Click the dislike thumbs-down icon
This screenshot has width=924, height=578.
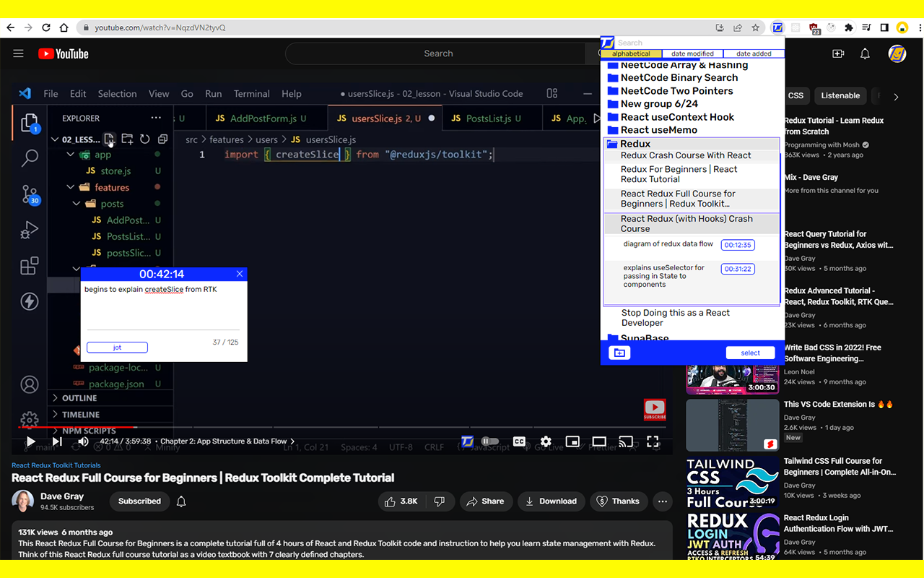(x=439, y=501)
